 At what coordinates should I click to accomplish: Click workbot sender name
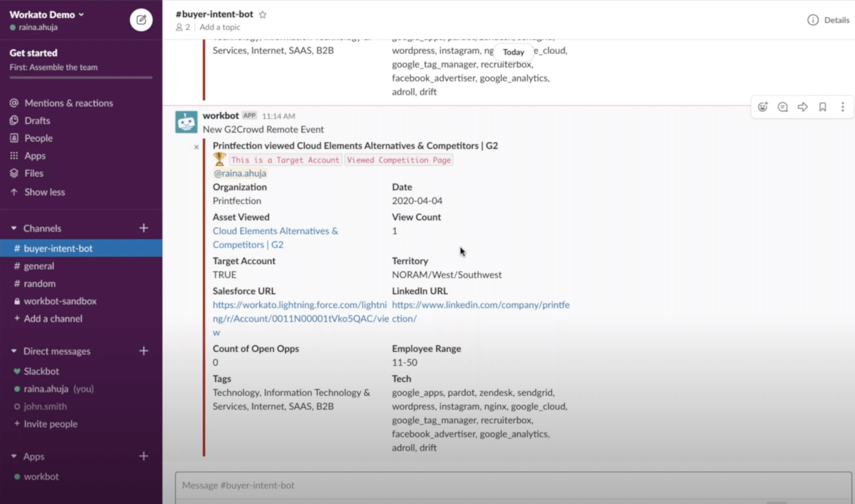(x=221, y=116)
